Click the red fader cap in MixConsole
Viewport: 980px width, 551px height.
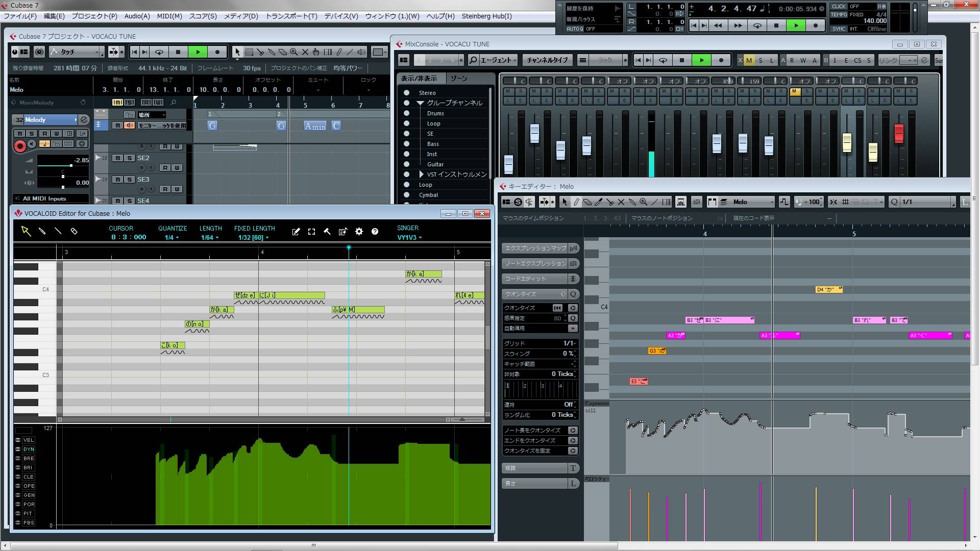point(899,133)
